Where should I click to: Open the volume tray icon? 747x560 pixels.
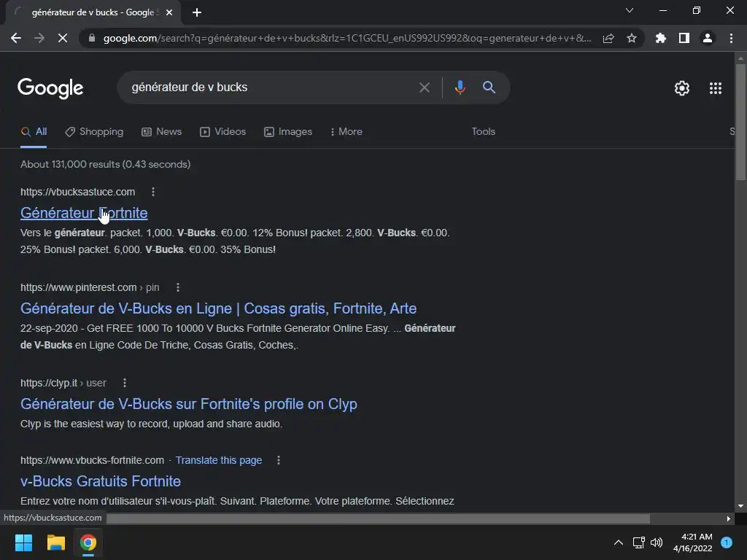(x=657, y=542)
